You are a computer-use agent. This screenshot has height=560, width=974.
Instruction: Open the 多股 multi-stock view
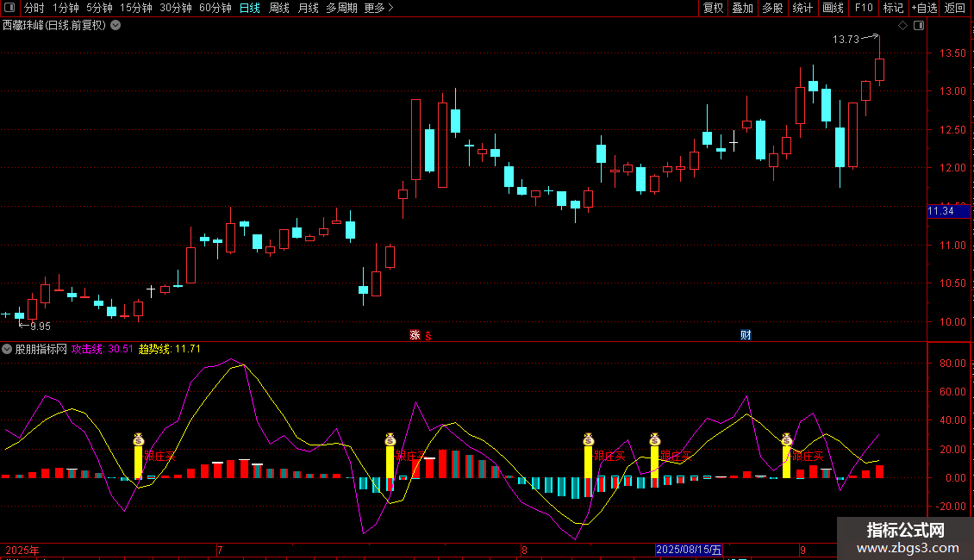tap(772, 8)
